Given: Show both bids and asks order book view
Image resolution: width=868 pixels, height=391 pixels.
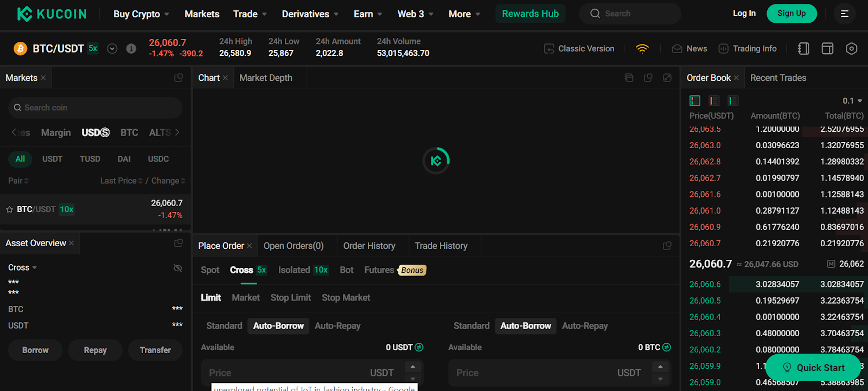Looking at the screenshot, I should pyautogui.click(x=695, y=101).
